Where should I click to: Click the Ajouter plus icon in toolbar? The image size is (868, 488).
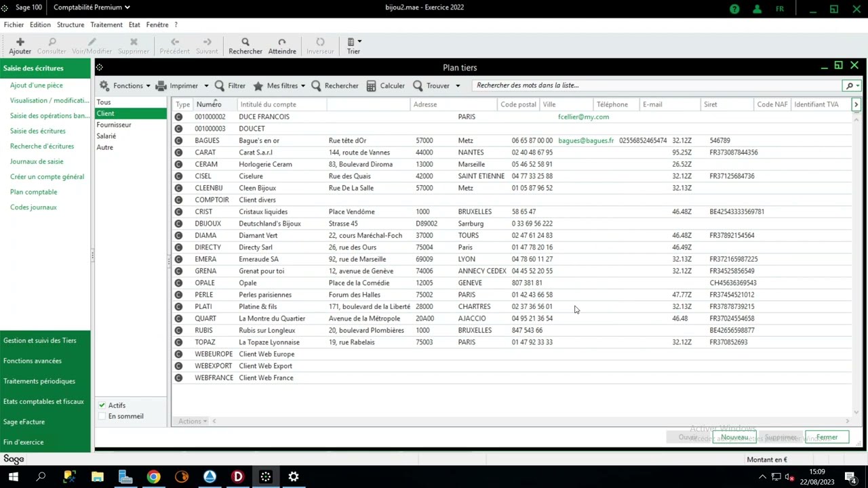click(x=20, y=42)
